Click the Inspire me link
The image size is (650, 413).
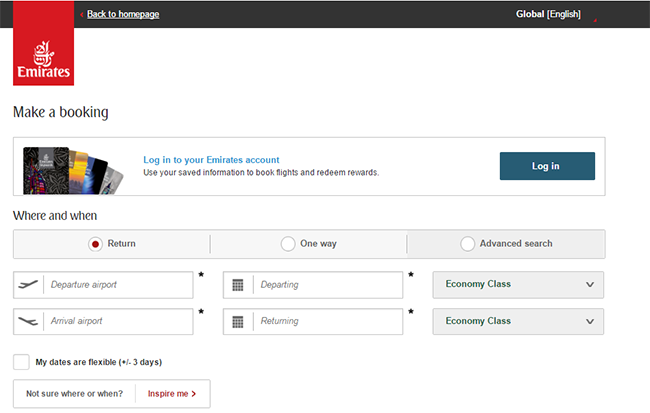172,394
